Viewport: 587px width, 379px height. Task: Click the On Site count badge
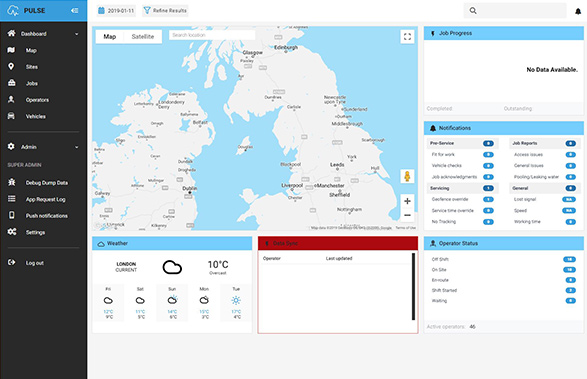(x=569, y=270)
